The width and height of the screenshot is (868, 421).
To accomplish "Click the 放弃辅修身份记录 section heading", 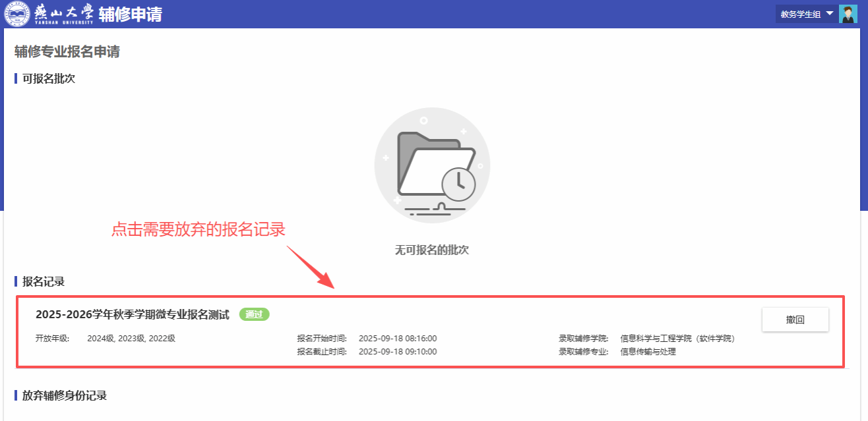I will click(x=64, y=395).
